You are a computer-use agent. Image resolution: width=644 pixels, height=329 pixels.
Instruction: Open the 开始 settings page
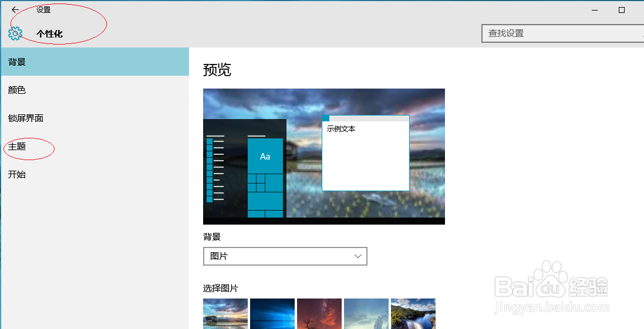(x=95, y=174)
